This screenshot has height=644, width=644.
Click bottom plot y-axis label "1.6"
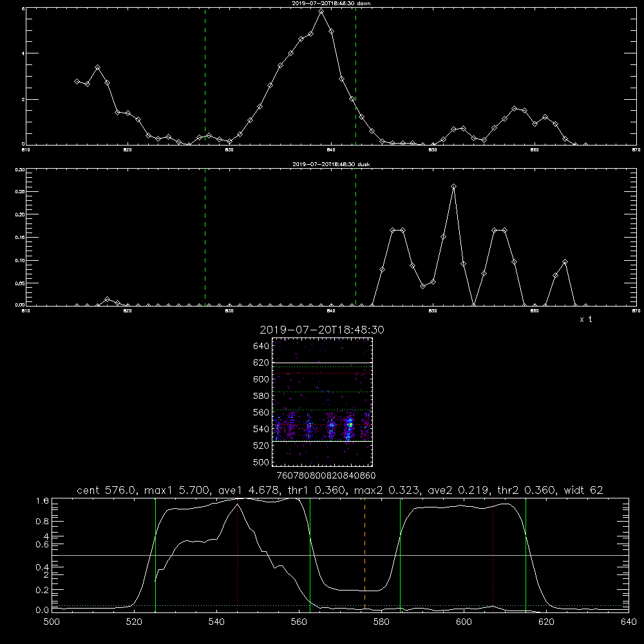[43, 500]
